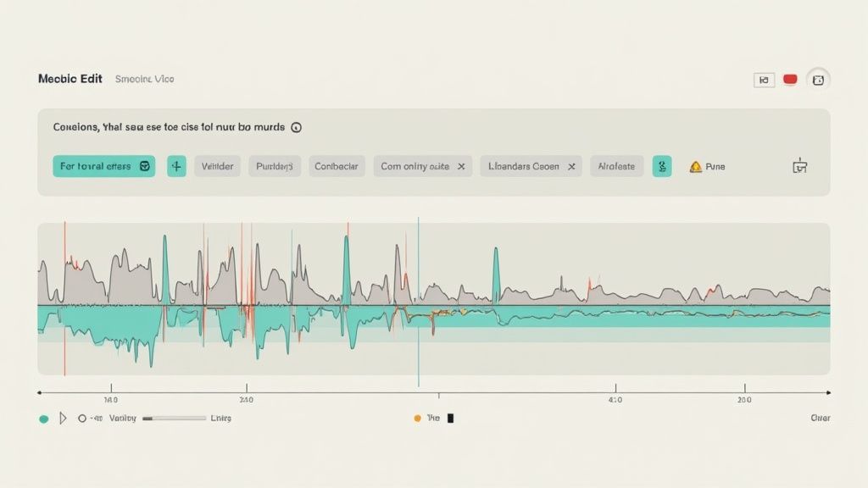Select the Veilder filter chip
Screen dimensions: 868x488
[x=217, y=166]
